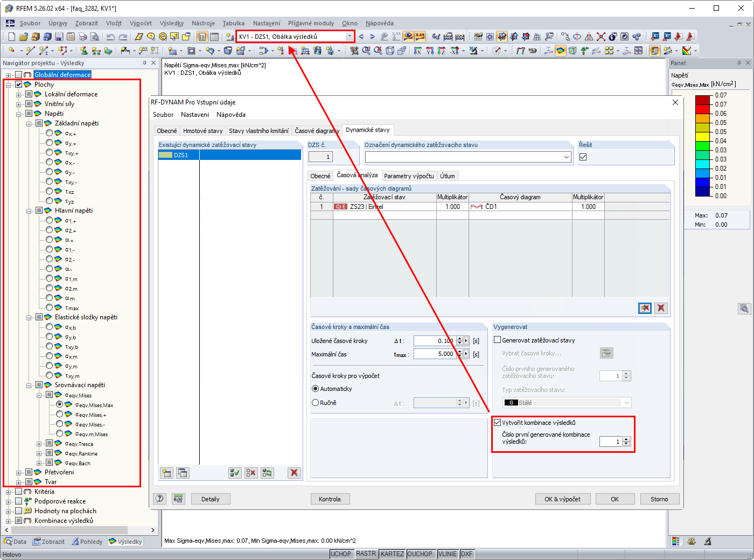
Task: Uncheck Vytvořit kombinace výsledků
Action: pos(498,422)
